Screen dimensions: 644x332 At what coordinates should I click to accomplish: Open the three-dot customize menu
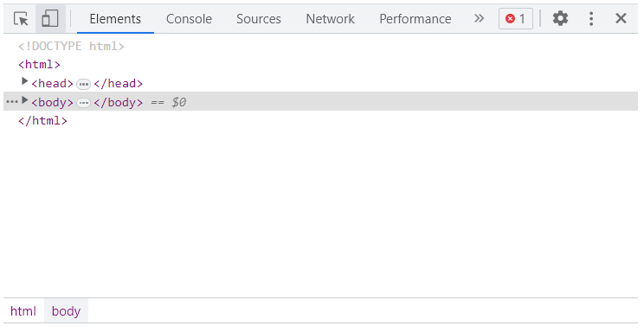coord(591,18)
